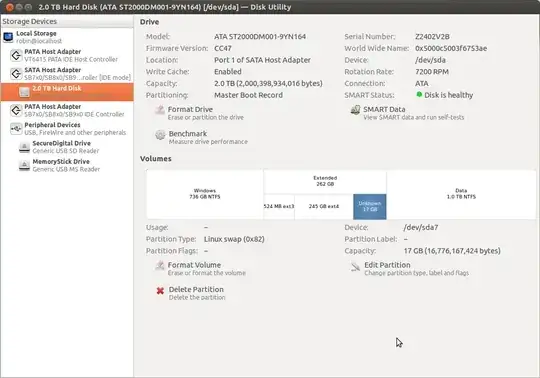Screen dimensions: 540x378
Task: Select the SB7x0/SB8x0/SB9x0 IDE Controller entry
Action: point(67,110)
